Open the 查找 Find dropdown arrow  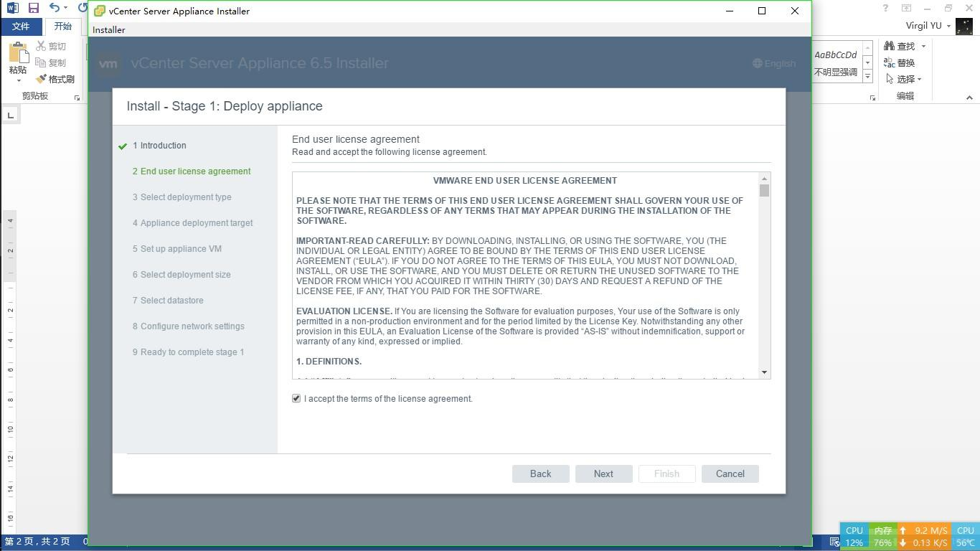tap(923, 46)
